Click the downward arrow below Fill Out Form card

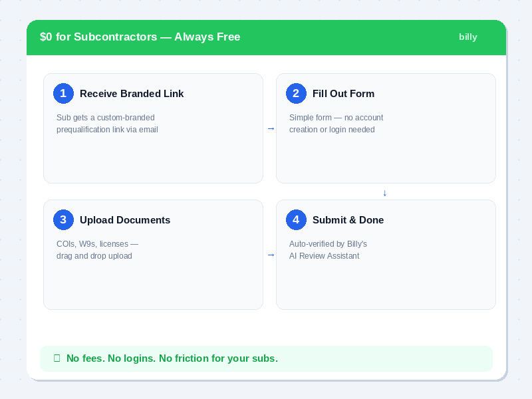pyautogui.click(x=384, y=193)
